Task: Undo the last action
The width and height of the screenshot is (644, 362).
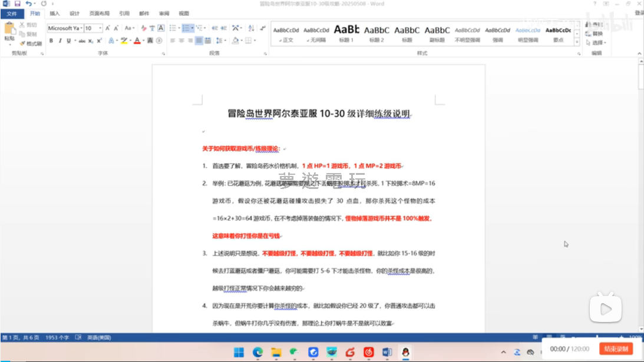Action: tap(28, 4)
